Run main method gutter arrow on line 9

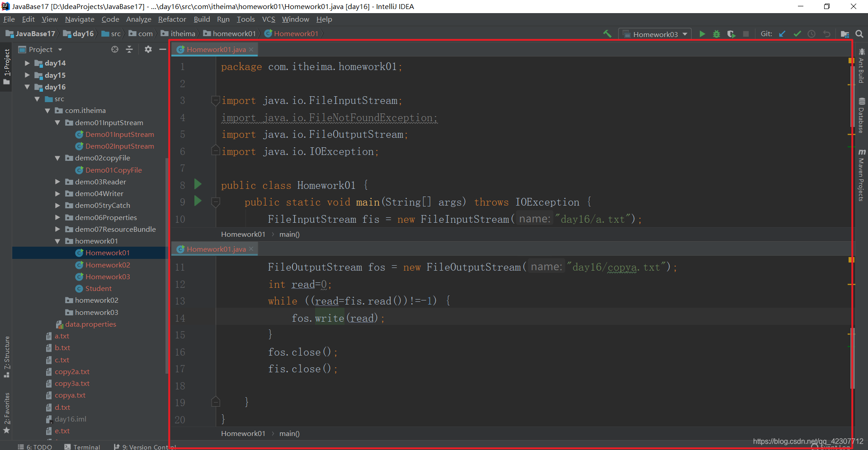pyautogui.click(x=198, y=201)
